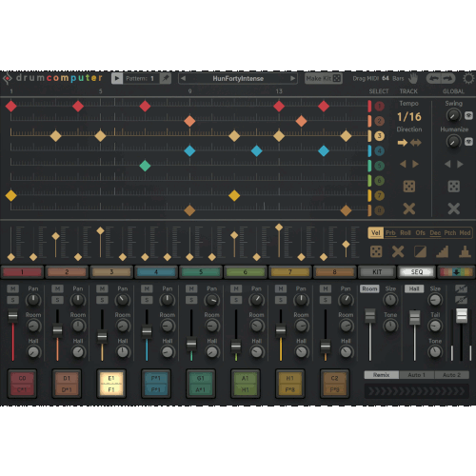Switch to the SEQ view
476x476 pixels.
pyautogui.click(x=417, y=272)
